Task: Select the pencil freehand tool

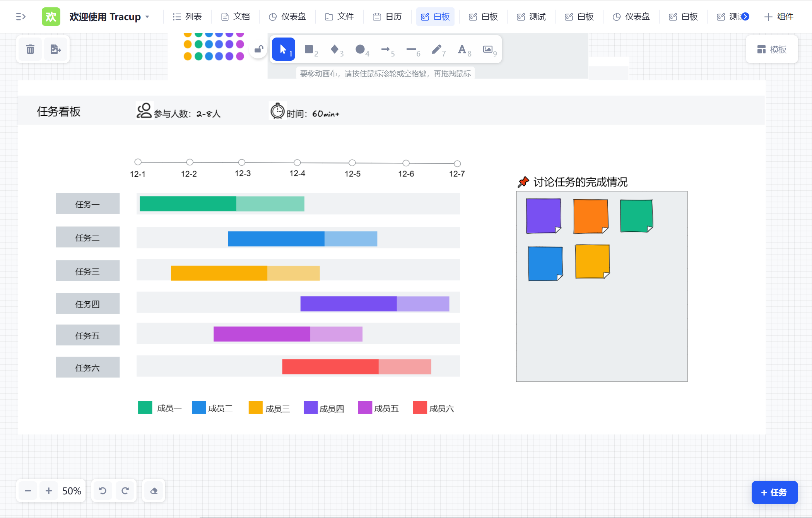Action: [x=437, y=50]
